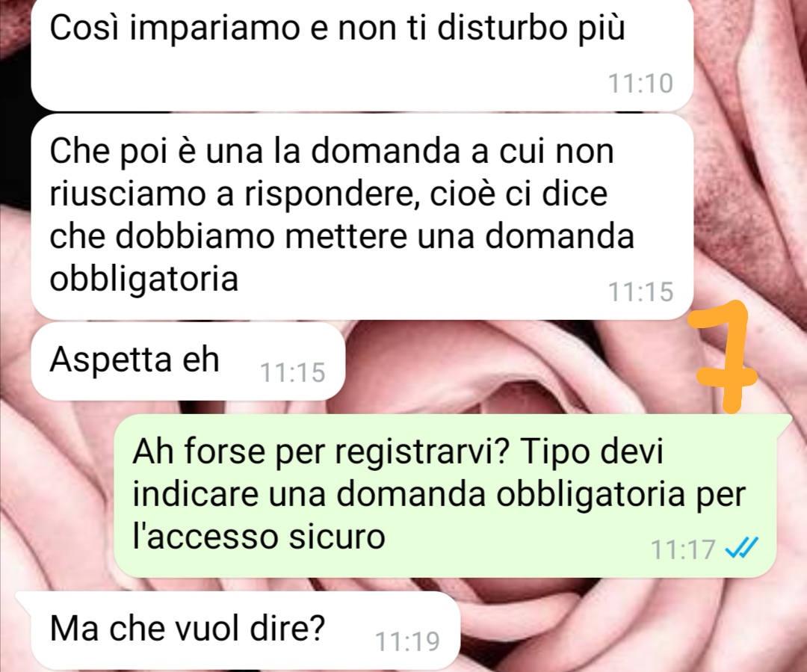
Task: Click the 11:10 timestamp
Action: (x=640, y=84)
